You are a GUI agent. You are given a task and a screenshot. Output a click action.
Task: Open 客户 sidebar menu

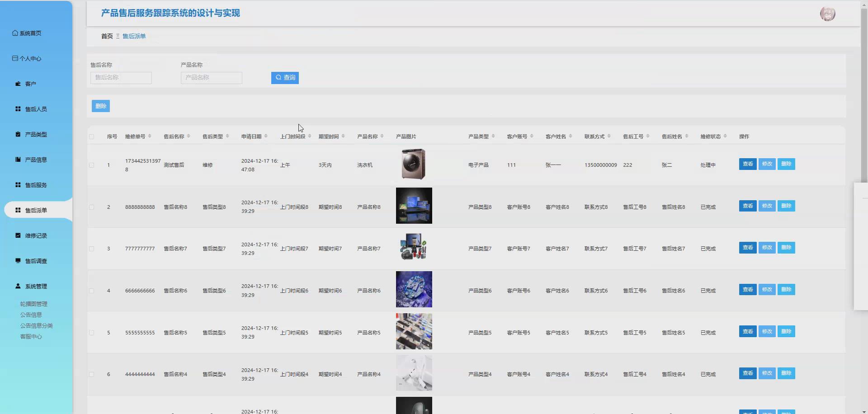(26, 84)
